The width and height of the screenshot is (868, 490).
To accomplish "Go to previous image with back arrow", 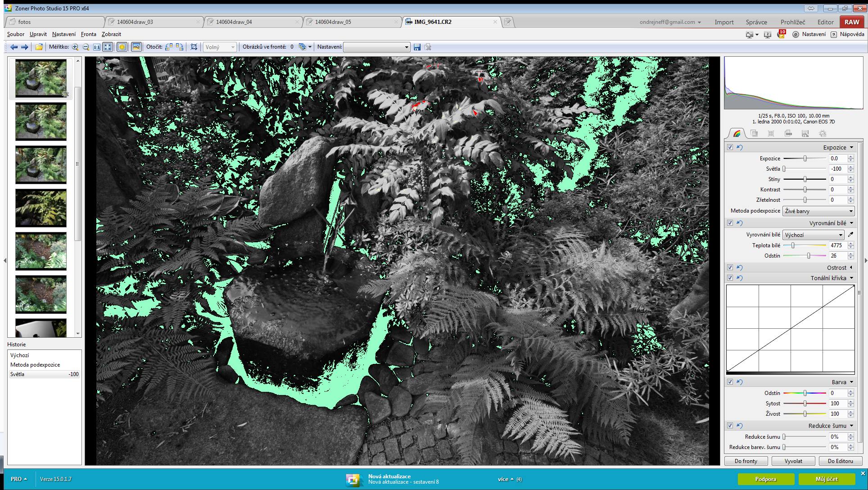I will pos(14,47).
